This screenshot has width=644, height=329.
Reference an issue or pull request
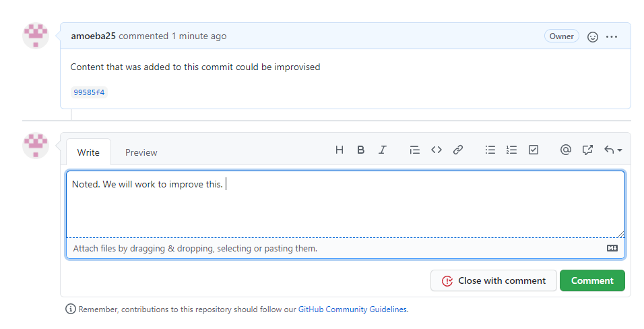[x=587, y=150]
